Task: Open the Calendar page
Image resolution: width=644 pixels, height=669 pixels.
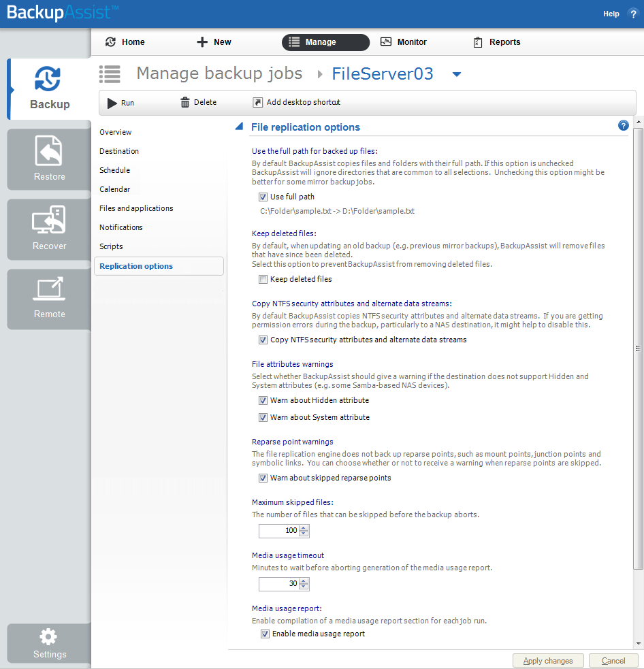Action: coord(115,189)
